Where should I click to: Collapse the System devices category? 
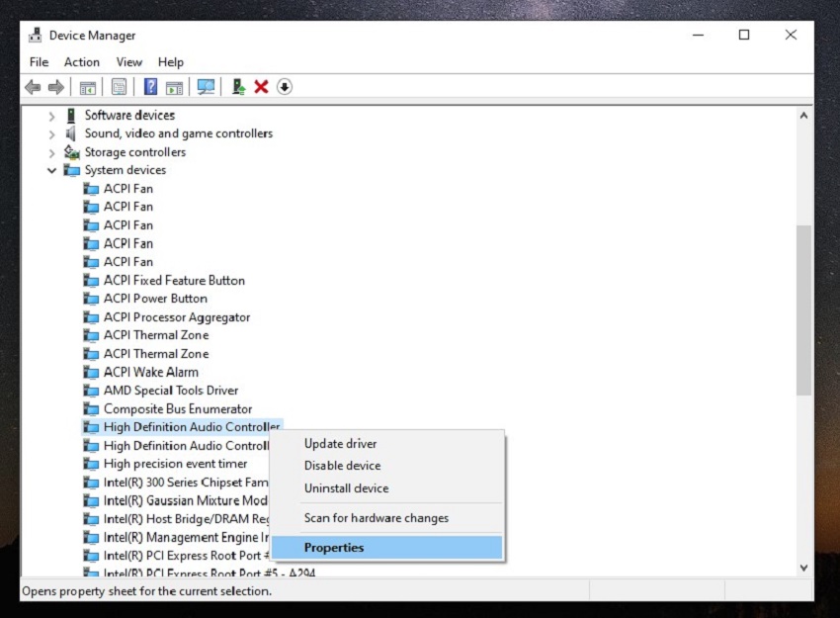pyautogui.click(x=52, y=170)
